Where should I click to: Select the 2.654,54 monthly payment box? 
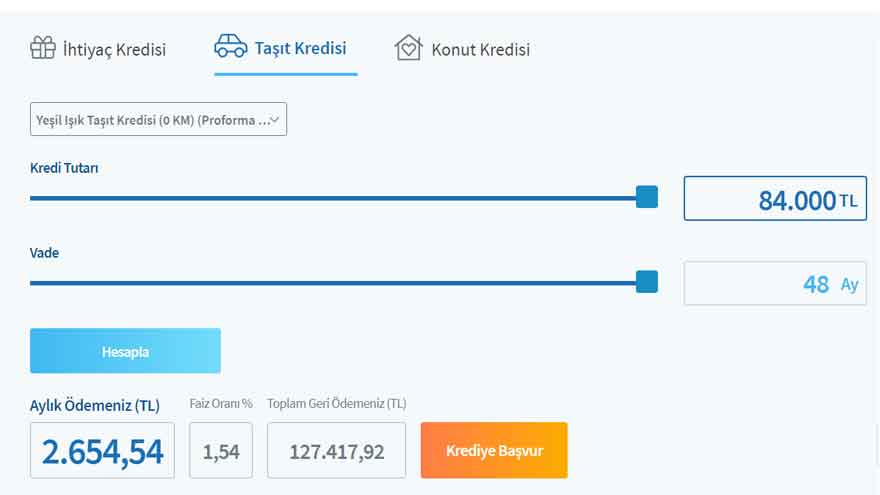pos(102,451)
